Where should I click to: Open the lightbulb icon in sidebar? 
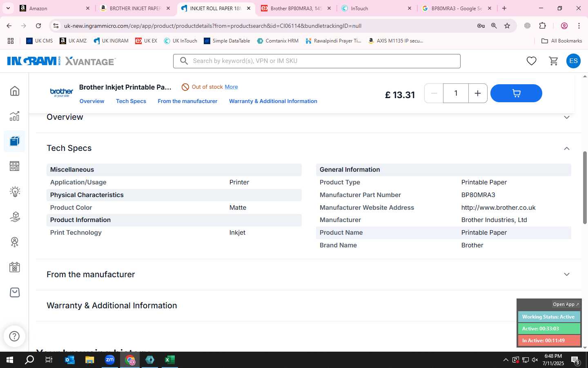(x=15, y=191)
